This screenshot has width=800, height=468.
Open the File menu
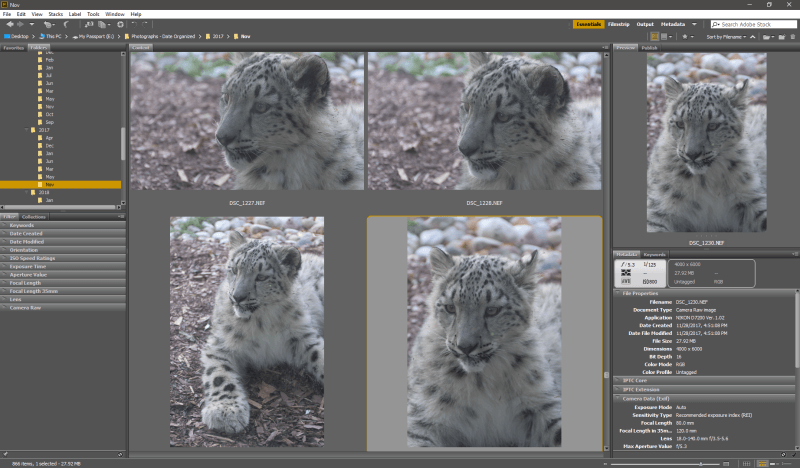(x=7, y=14)
